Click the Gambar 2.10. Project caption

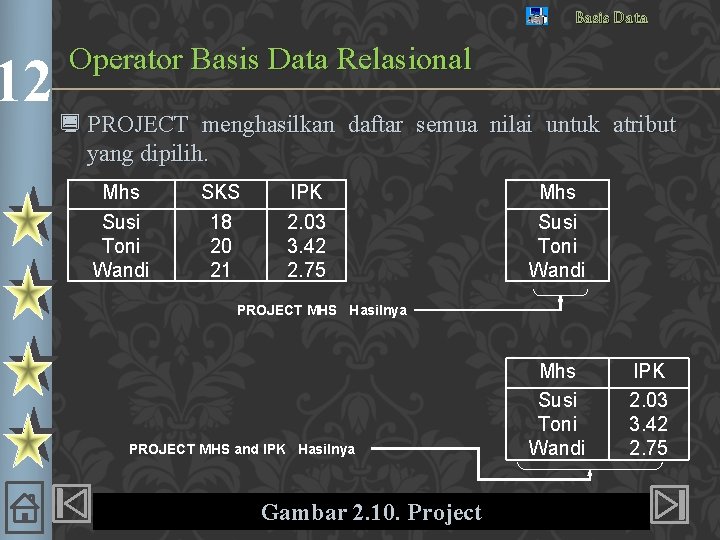click(371, 512)
